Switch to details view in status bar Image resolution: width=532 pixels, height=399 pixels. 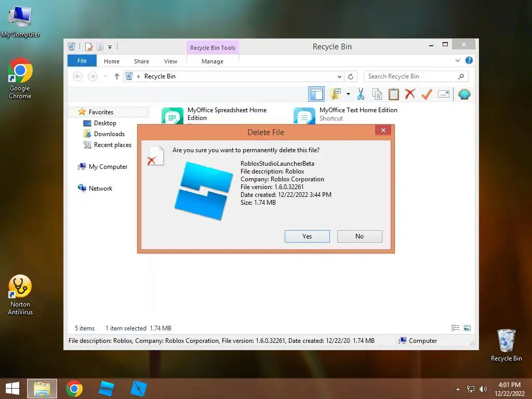455,328
